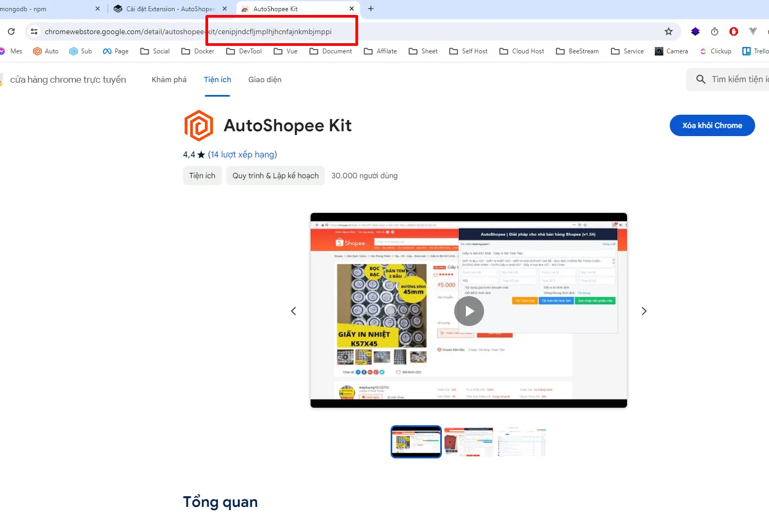The image size is (769, 532).
Task: Click the site information icon in address bar
Action: tap(34, 31)
